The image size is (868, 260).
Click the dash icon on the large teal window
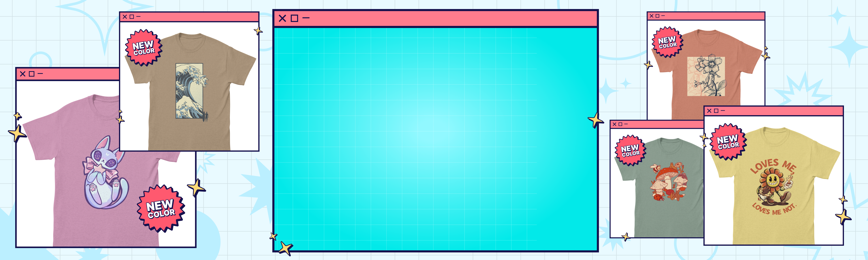[x=306, y=18]
